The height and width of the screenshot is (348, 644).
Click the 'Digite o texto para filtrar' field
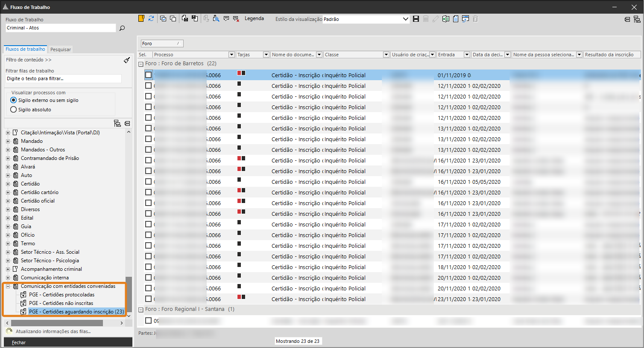point(64,78)
